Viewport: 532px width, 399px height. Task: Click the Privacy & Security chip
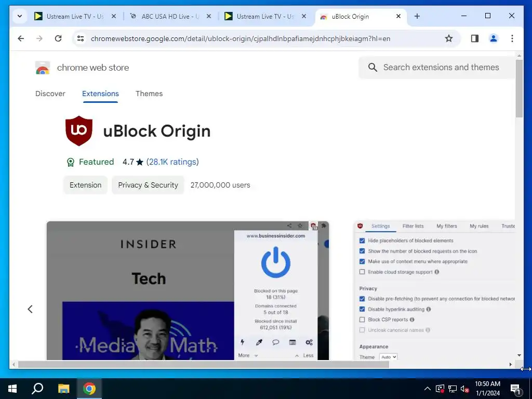pyautogui.click(x=148, y=185)
